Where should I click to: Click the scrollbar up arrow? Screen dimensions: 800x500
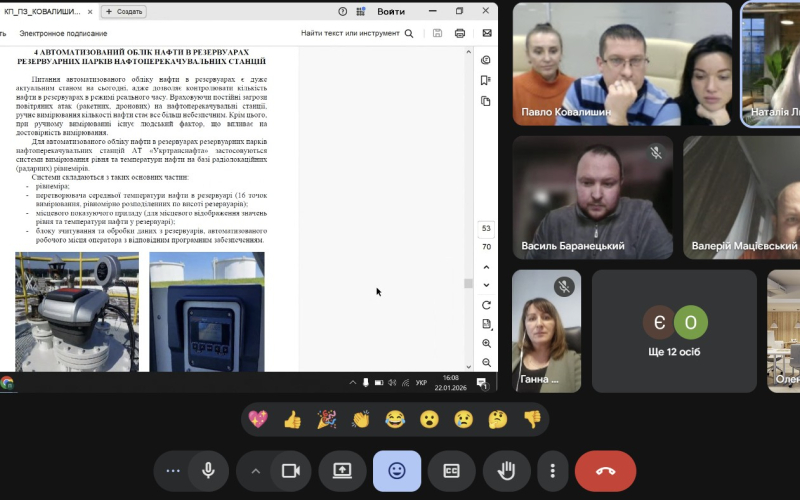click(x=468, y=52)
